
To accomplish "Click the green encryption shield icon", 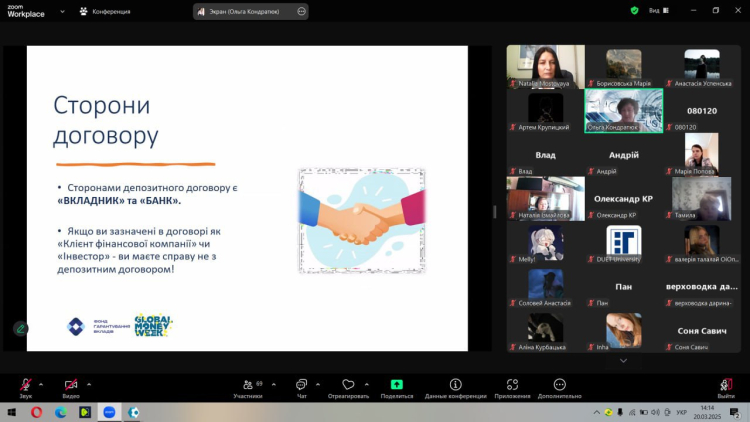I will 634,10.
